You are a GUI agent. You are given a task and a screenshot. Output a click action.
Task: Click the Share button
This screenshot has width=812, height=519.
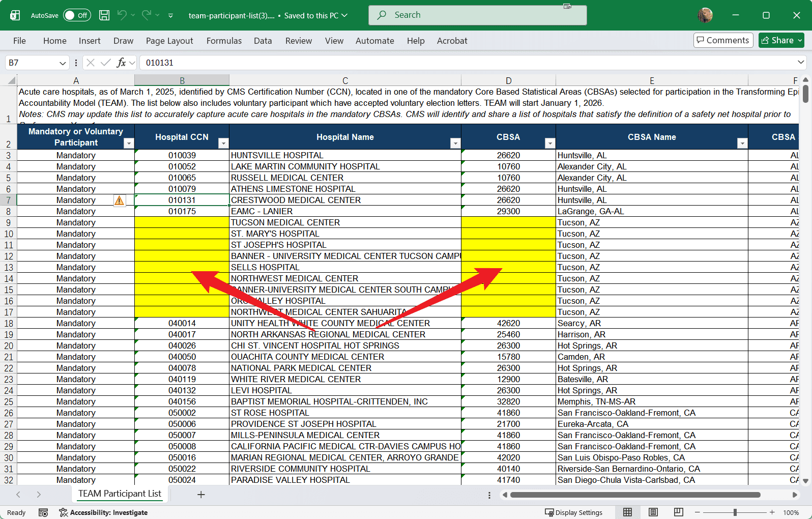click(781, 40)
